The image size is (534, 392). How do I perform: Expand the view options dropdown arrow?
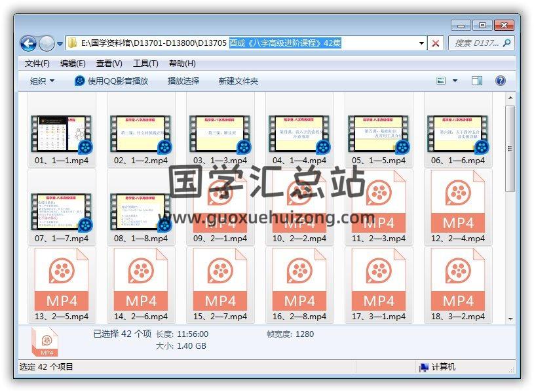pos(455,81)
